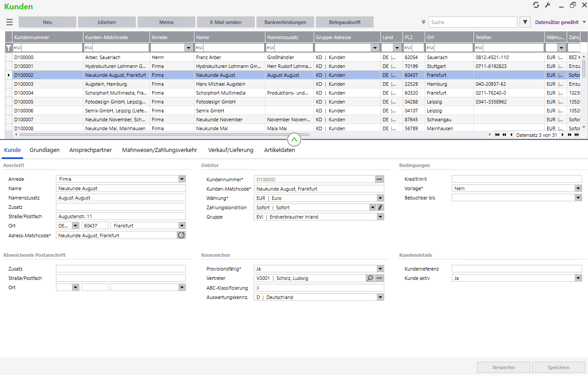Sort by the Kunden-Matchcode column header
The image size is (588, 375).
[117, 37]
